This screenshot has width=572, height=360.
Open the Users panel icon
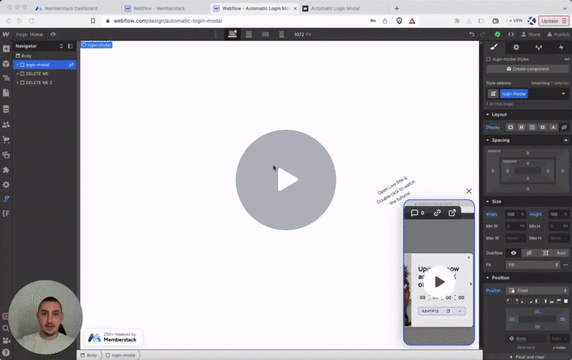[x=6, y=125]
